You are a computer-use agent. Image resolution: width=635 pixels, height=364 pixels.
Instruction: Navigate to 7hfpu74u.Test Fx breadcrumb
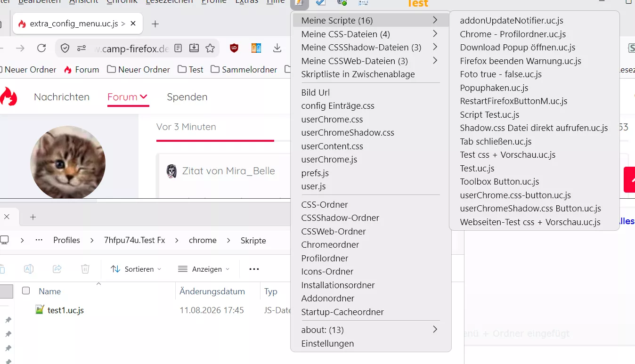tap(134, 240)
